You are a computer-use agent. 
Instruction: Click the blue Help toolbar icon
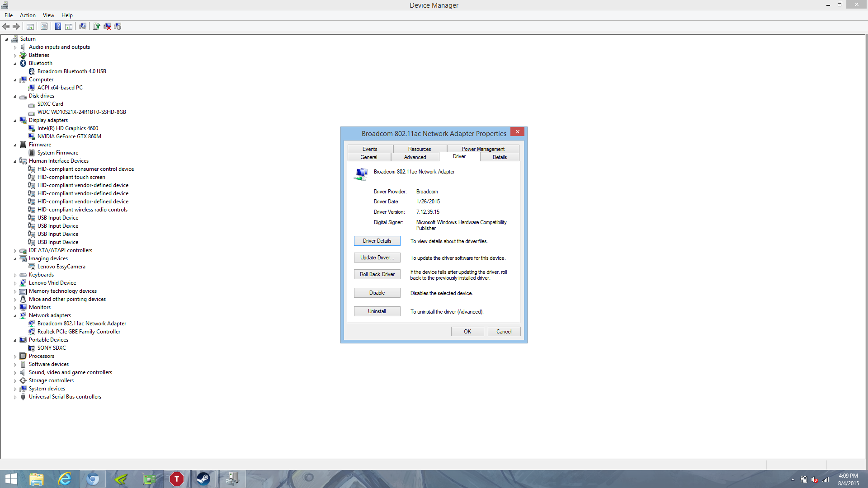pyautogui.click(x=58, y=27)
